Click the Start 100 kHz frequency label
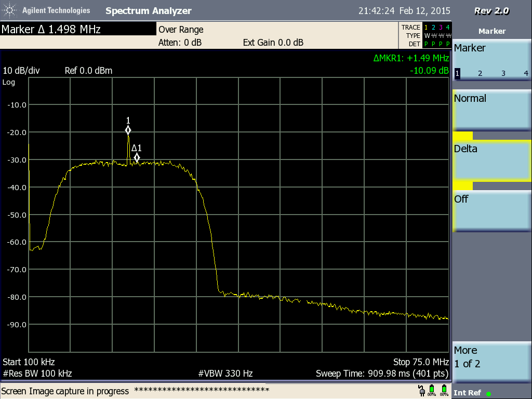Screen dimensions: 532x399 pyautogui.click(x=29, y=362)
